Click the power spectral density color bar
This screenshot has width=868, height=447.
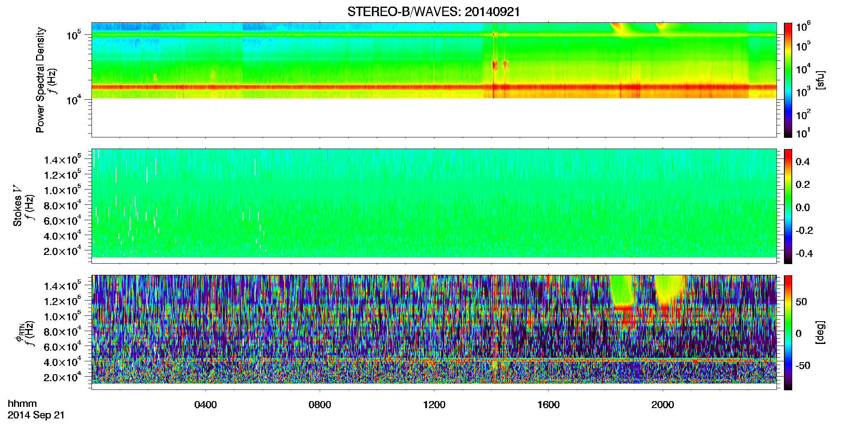tap(788, 80)
